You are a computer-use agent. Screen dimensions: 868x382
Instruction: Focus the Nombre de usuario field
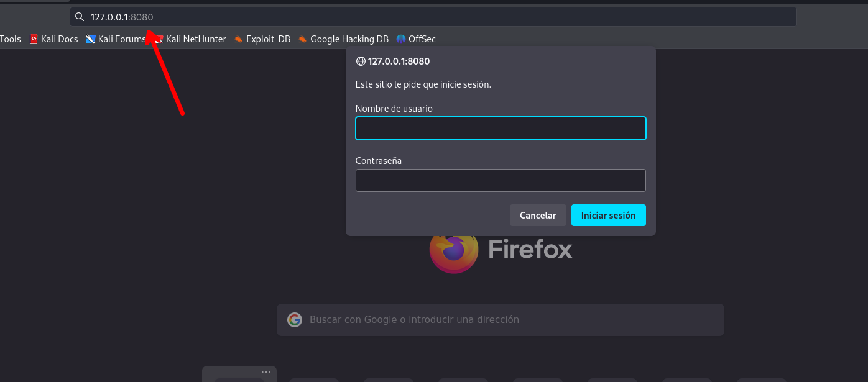click(x=501, y=129)
